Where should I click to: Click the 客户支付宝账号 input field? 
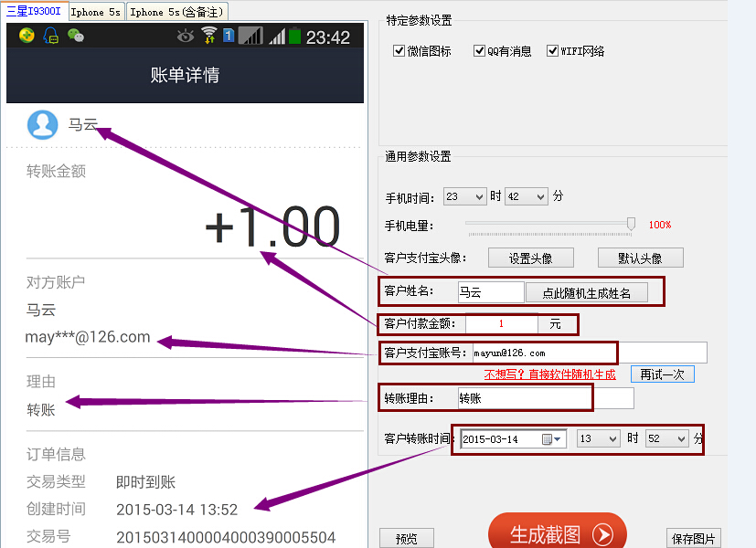click(x=543, y=353)
